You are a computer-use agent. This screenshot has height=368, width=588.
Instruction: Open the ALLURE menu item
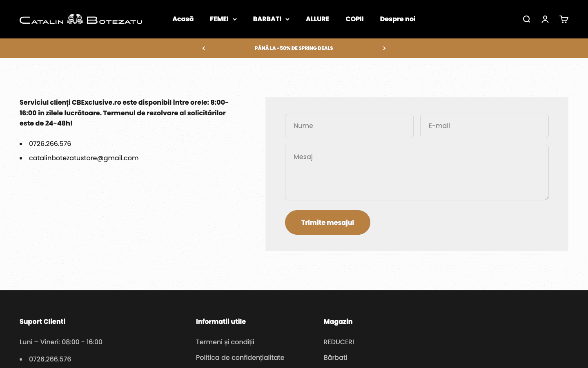pyautogui.click(x=317, y=19)
